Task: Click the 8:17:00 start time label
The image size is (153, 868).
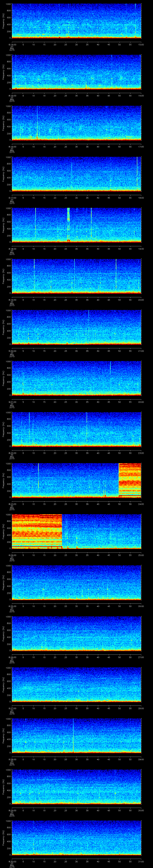Action: [x=12, y=198]
